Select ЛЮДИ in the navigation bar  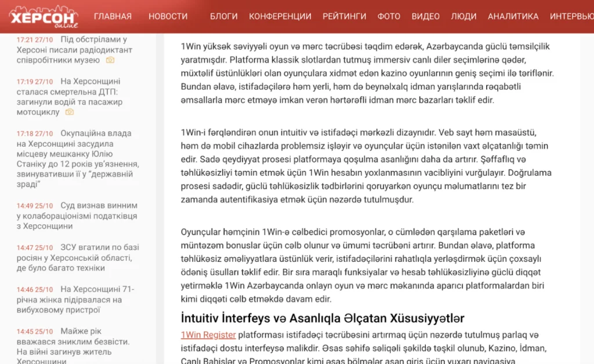(463, 16)
